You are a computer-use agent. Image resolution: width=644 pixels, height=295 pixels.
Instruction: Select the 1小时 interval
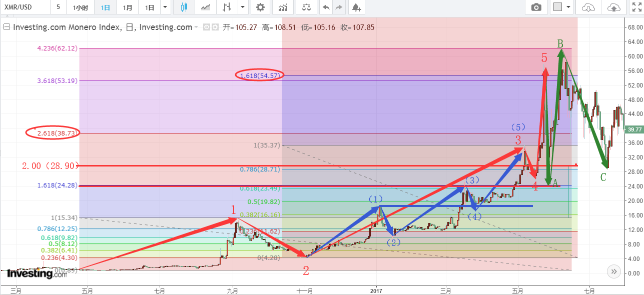(81, 7)
